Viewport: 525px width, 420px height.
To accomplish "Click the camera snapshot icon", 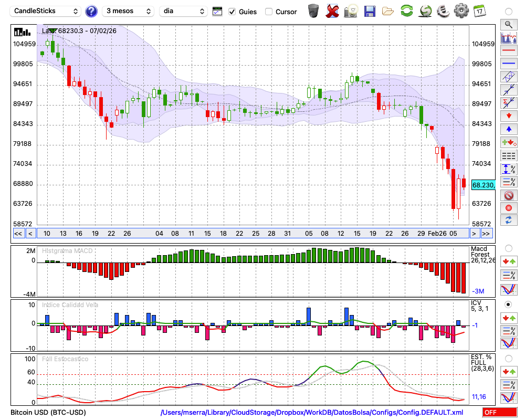I will (351, 11).
